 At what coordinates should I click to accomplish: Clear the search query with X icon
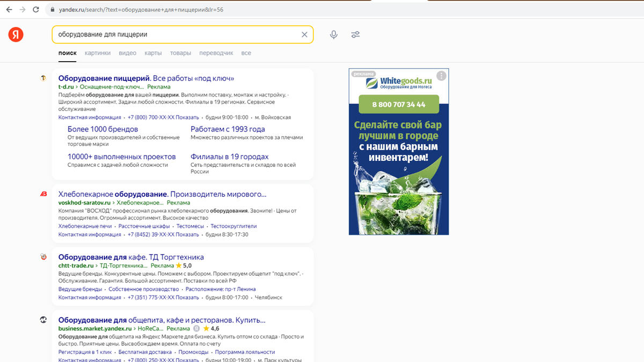(304, 34)
